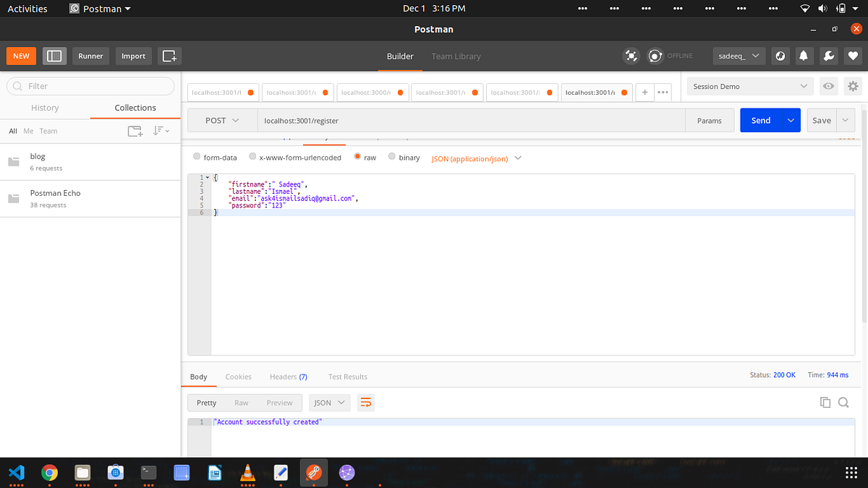Expand the Session Demo environment dropdown
This screenshot has width=868, height=488.
click(749, 86)
